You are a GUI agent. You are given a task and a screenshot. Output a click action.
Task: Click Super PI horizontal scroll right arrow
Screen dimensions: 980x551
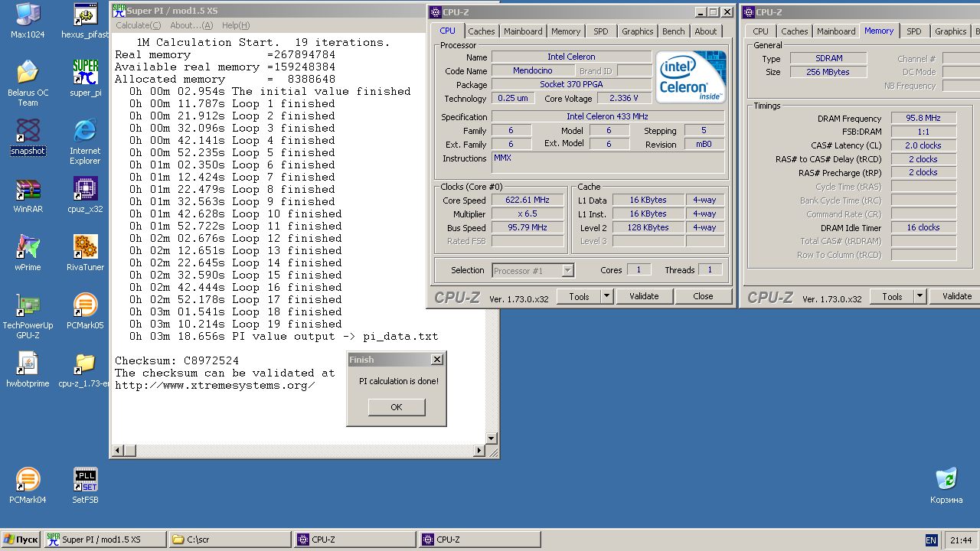[x=480, y=451]
